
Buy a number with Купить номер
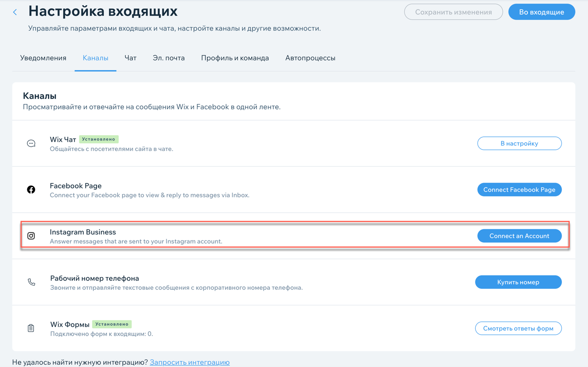point(518,282)
